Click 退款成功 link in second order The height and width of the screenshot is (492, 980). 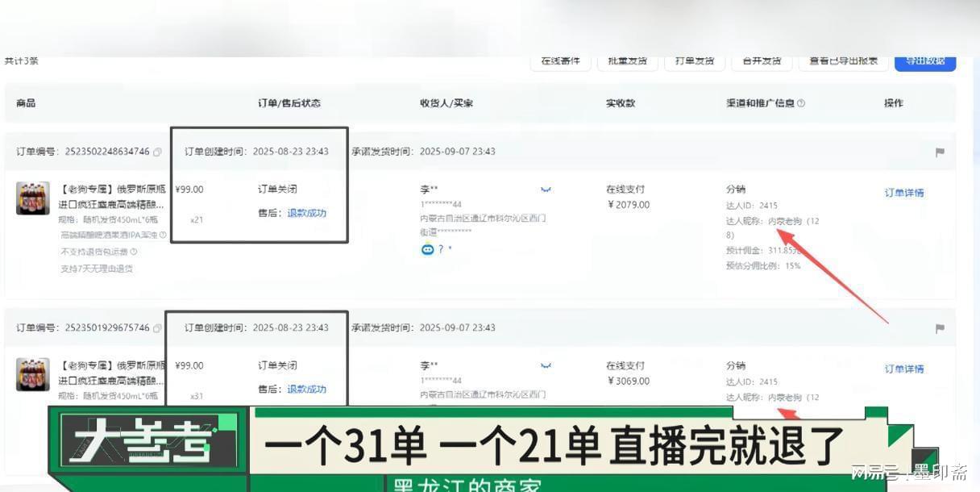coord(306,389)
